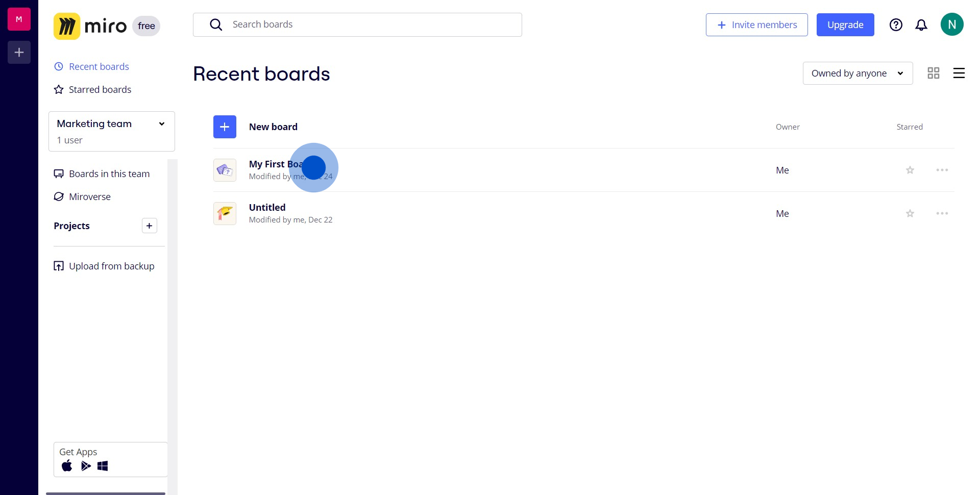Click the Apple app download icon
Viewport: 980px width, 495px height.
click(x=67, y=466)
